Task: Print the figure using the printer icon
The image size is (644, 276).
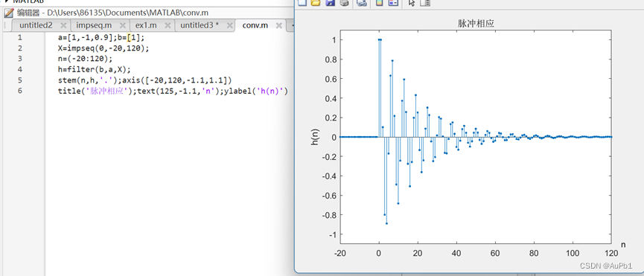Action: point(344,2)
